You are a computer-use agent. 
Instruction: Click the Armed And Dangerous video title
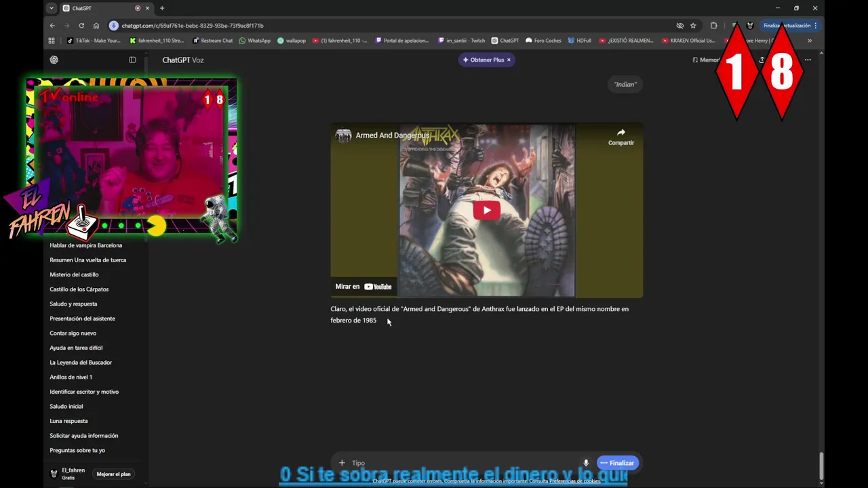pyautogui.click(x=393, y=136)
